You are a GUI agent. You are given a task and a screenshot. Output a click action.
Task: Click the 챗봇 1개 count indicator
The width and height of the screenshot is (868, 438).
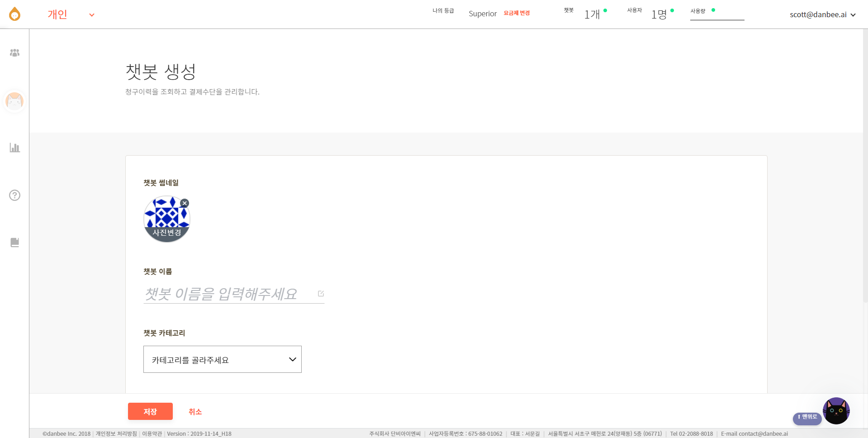point(592,14)
